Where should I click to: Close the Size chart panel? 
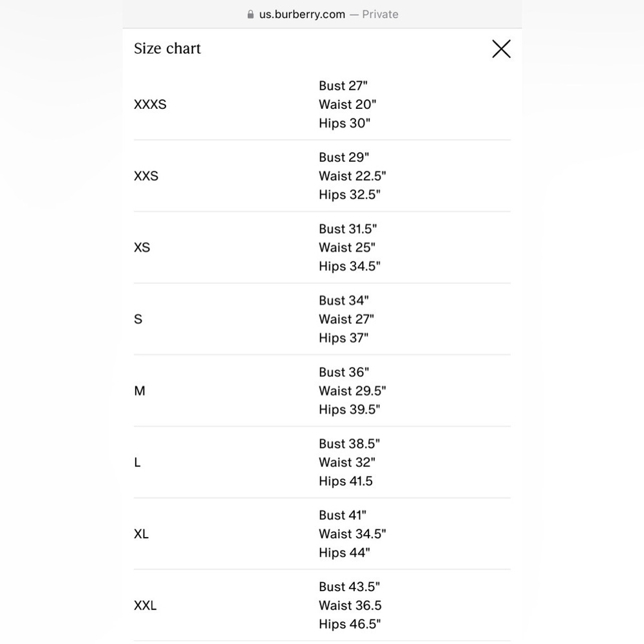click(x=501, y=49)
